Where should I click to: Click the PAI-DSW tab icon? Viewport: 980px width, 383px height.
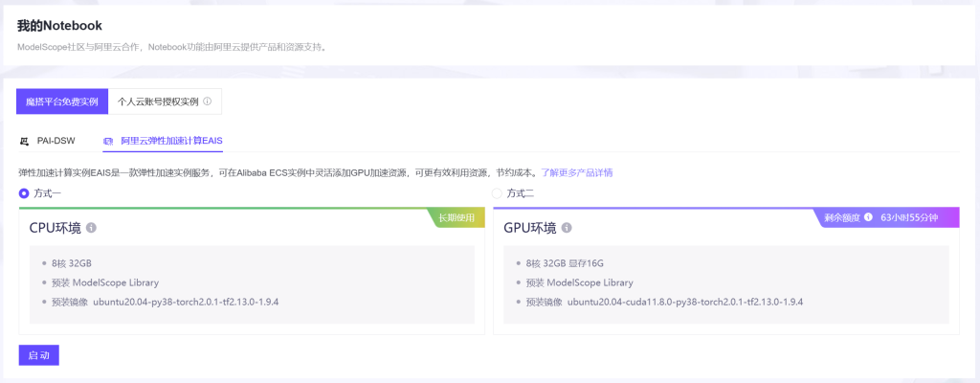(x=24, y=142)
